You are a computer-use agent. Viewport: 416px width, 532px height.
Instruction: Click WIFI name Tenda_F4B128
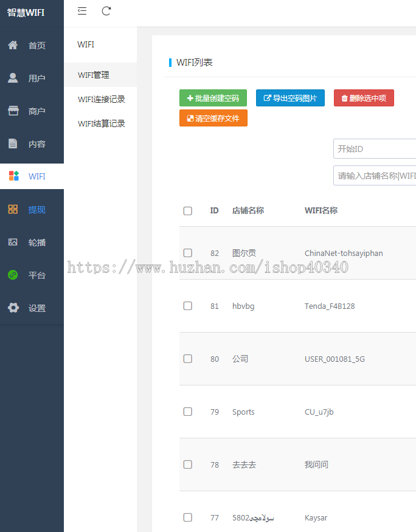click(x=330, y=306)
